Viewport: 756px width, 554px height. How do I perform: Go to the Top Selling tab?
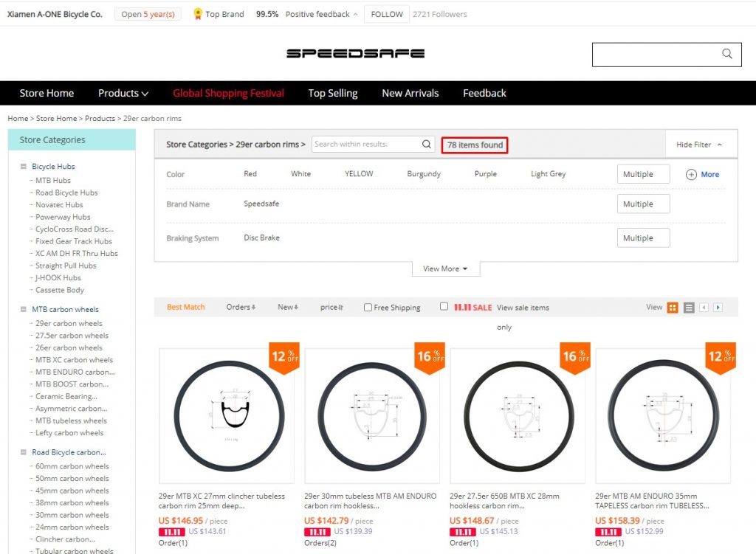click(332, 93)
